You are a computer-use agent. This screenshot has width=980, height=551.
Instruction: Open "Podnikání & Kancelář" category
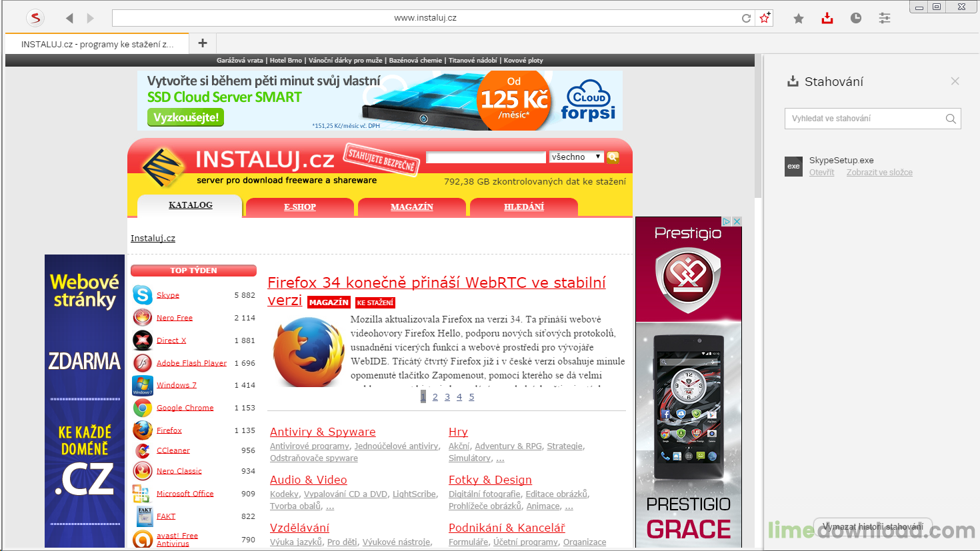click(507, 528)
